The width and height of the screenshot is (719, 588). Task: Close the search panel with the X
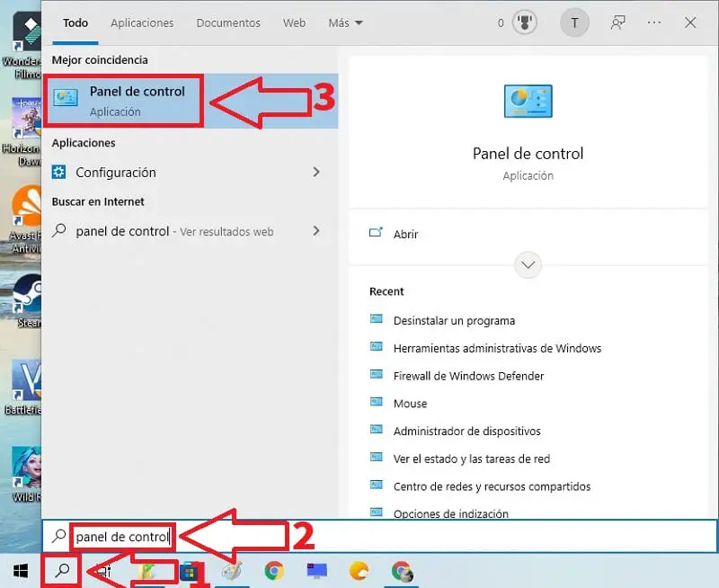tap(690, 22)
